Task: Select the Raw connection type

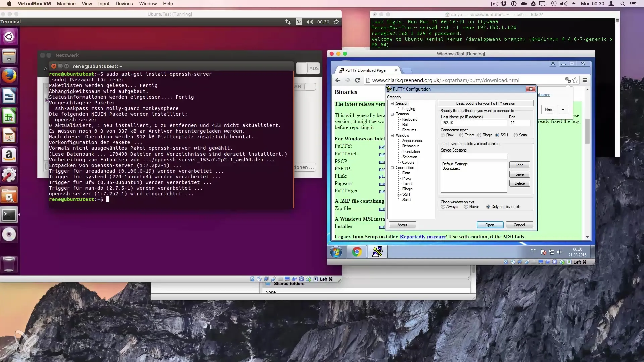Action: coord(443,135)
